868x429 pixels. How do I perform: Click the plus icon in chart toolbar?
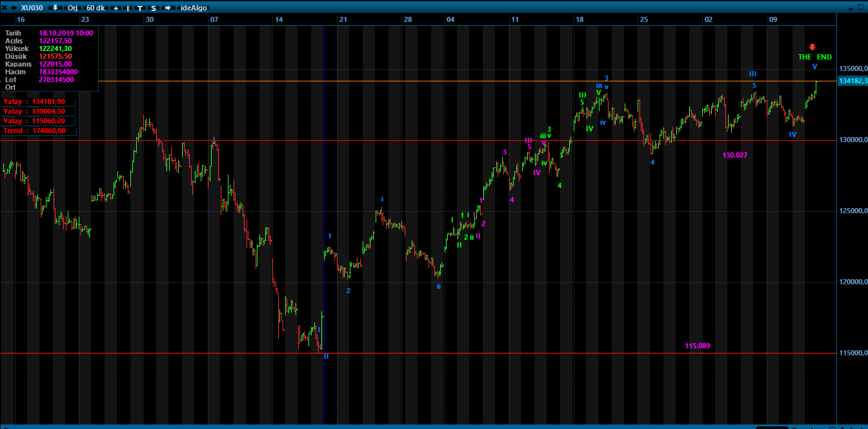coord(116,8)
